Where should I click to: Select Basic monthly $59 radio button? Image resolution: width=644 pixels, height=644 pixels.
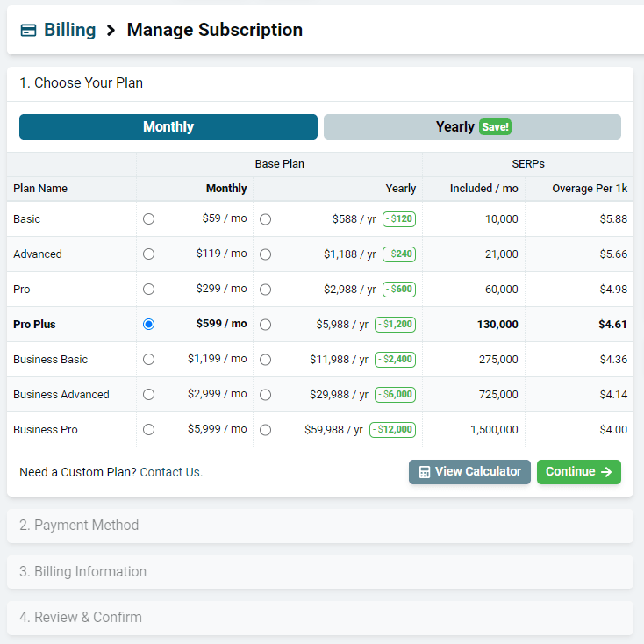point(148,219)
